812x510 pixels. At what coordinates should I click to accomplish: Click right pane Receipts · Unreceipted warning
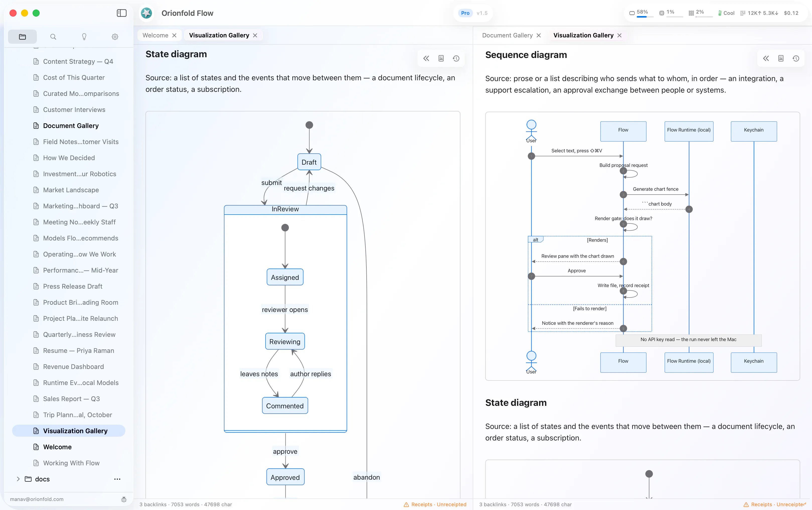(775, 504)
